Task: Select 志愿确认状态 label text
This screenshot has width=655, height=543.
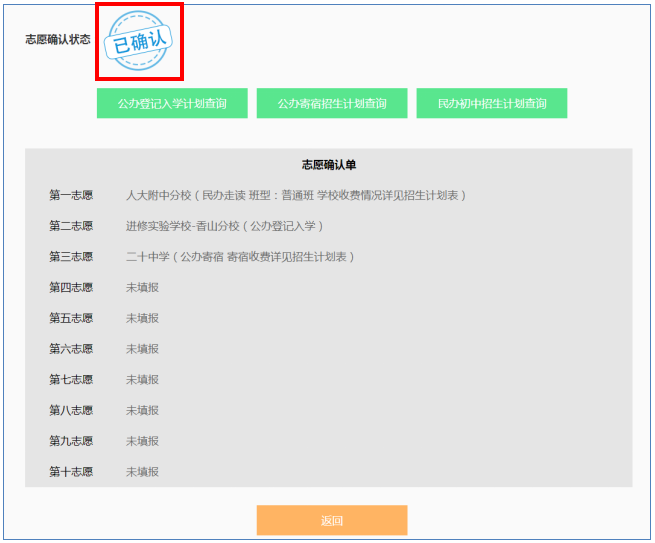Action: (x=58, y=40)
